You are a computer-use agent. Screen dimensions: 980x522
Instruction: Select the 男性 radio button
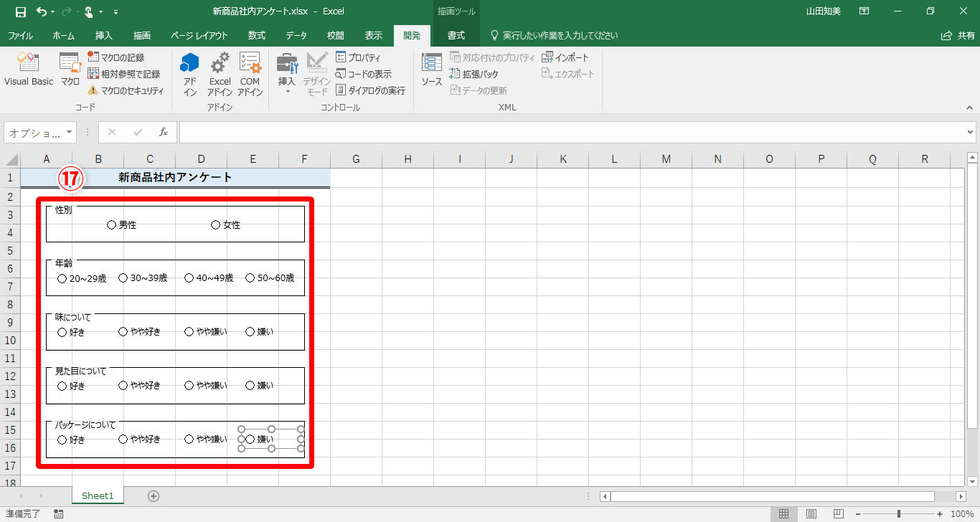[x=122, y=225]
